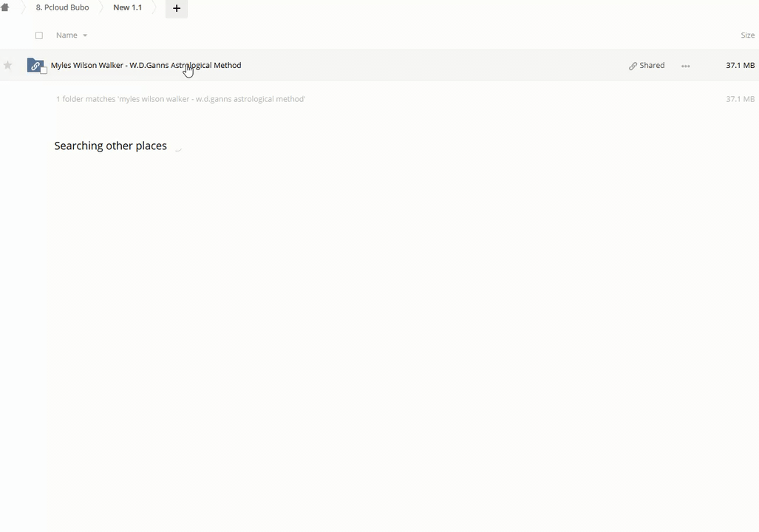Open the three-dots more actions menu
Screen dimensions: 759x532
[685, 66]
